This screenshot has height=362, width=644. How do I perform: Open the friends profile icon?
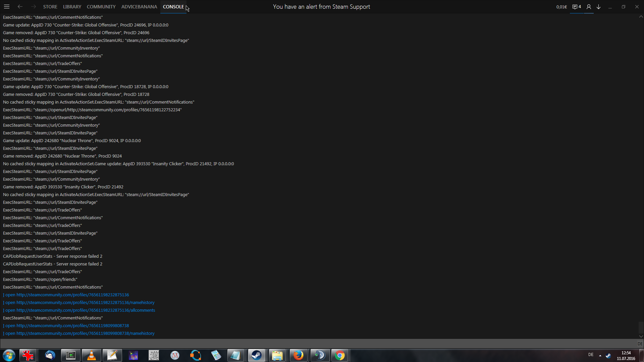tap(589, 7)
